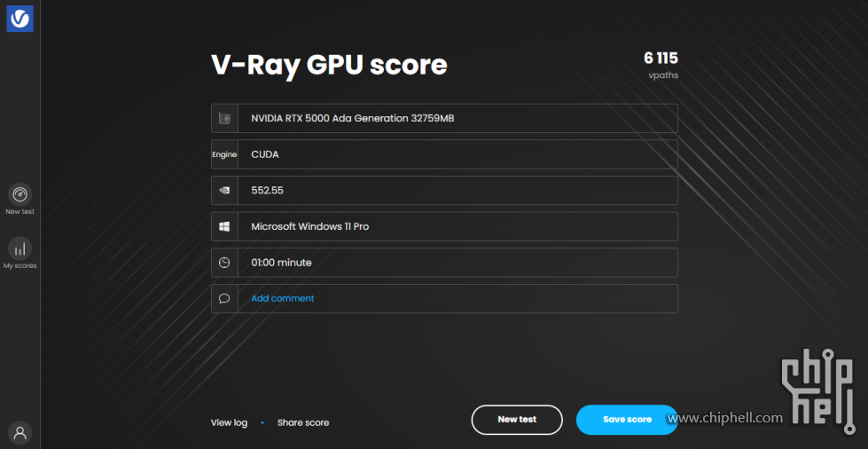Viewport: 868px width, 449px height.
Task: Click the Engine label box
Action: [x=224, y=154]
